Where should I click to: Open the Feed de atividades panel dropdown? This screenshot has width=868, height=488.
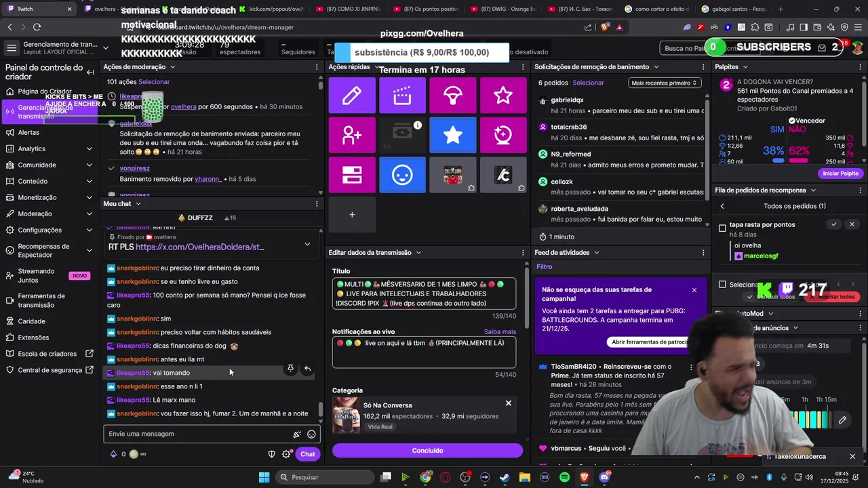tap(597, 253)
